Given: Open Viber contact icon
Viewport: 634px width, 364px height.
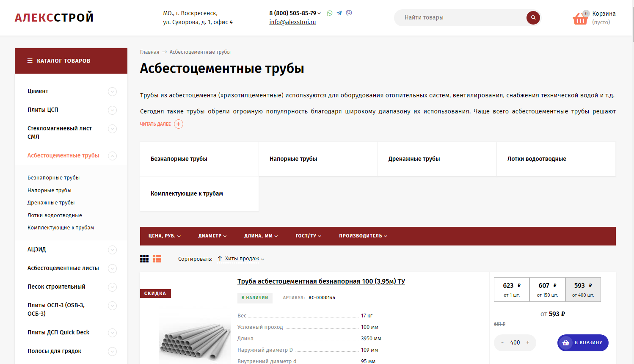Looking at the screenshot, I should click(349, 13).
